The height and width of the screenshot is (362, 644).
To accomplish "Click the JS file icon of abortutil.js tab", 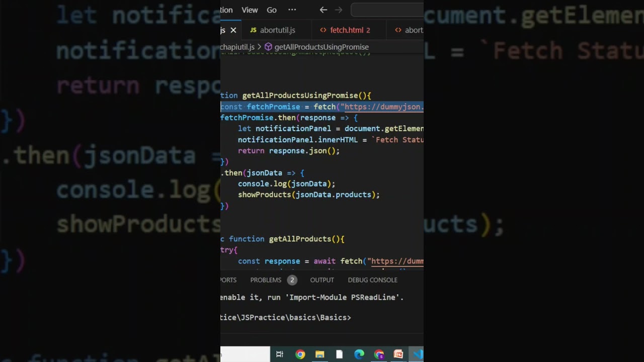I will [x=253, y=30].
